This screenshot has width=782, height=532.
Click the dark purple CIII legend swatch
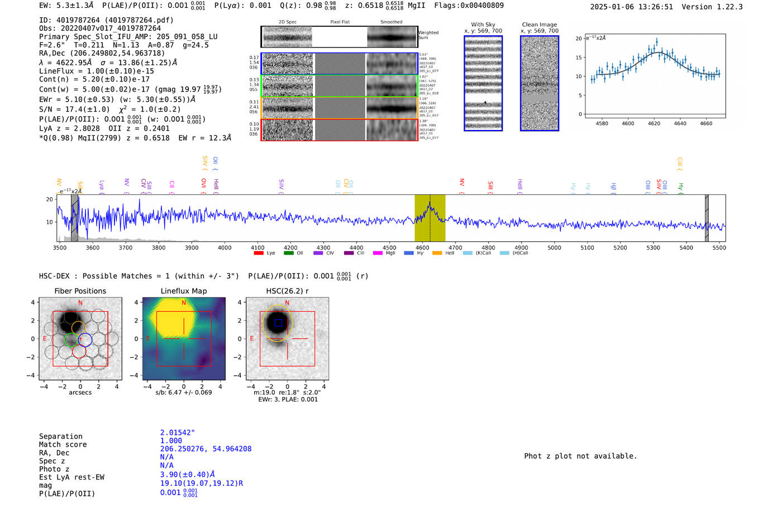coord(349,253)
